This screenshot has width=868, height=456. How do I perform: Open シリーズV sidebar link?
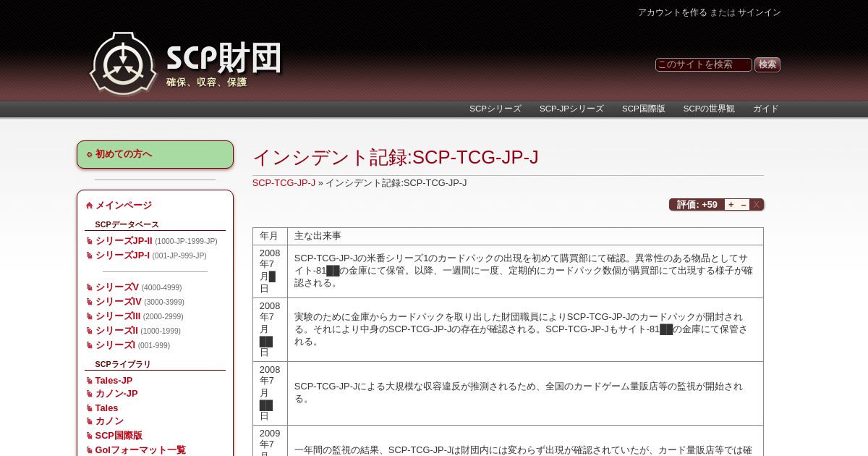click(x=117, y=287)
